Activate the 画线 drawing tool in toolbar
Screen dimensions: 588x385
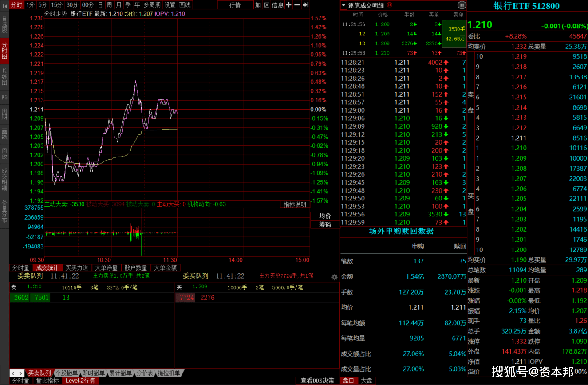(x=185, y=4)
